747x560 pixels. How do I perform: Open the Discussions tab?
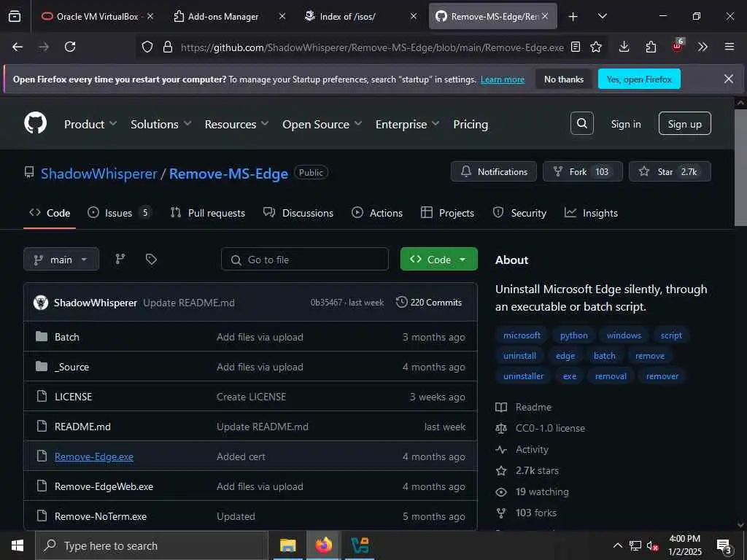pyautogui.click(x=298, y=213)
